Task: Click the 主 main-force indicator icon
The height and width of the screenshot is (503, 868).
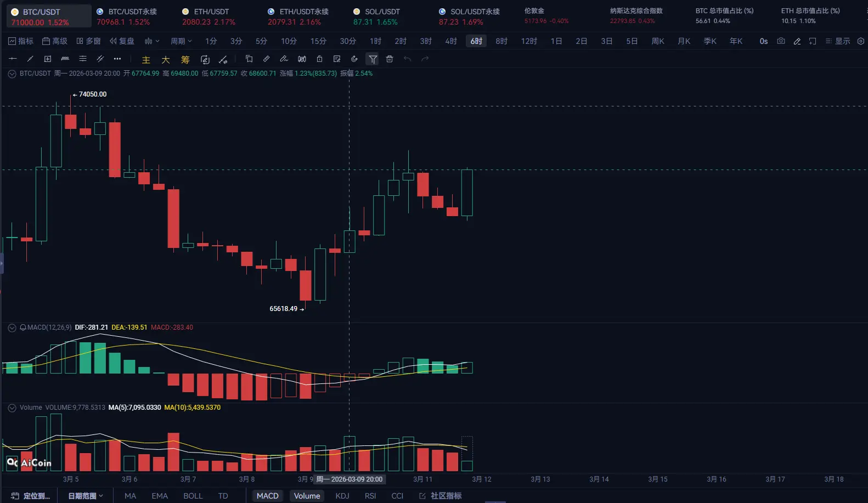Action: (x=146, y=59)
